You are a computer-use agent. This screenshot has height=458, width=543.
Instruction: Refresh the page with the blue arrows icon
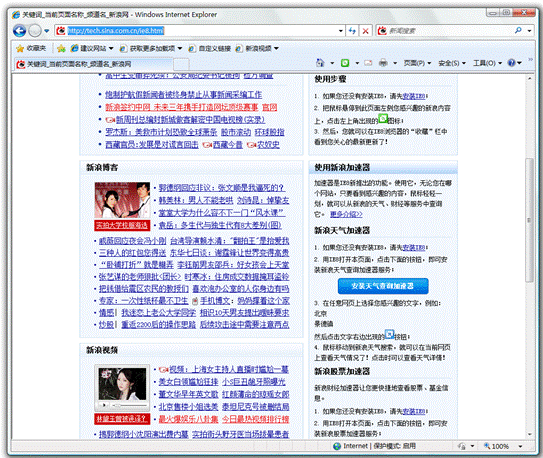(352, 31)
